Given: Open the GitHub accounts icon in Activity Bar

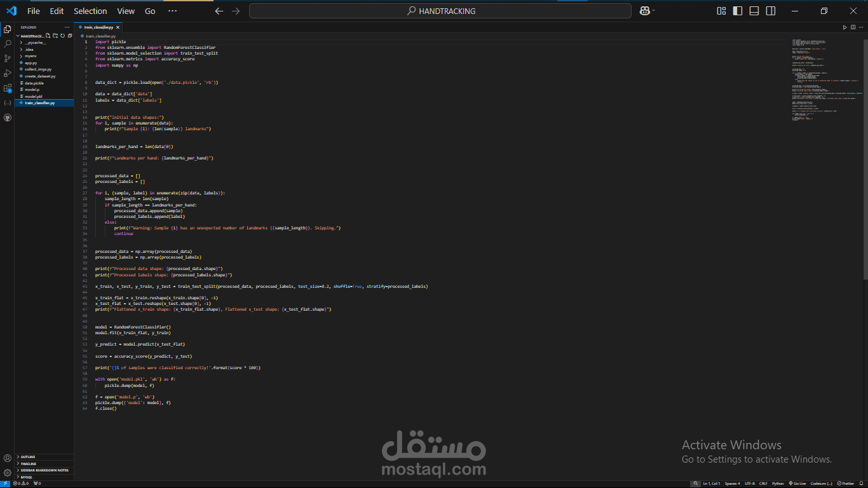Looking at the screenshot, I should point(8,118).
